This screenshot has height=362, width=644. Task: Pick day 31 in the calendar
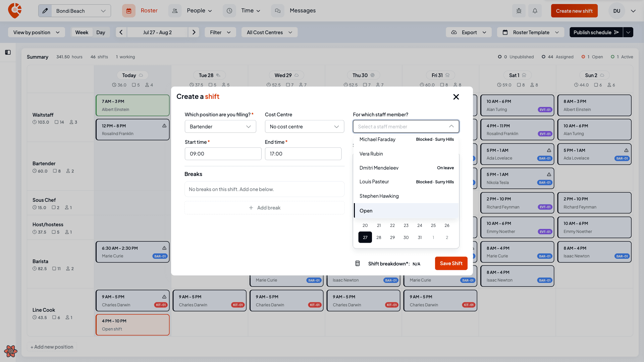pyautogui.click(x=420, y=237)
